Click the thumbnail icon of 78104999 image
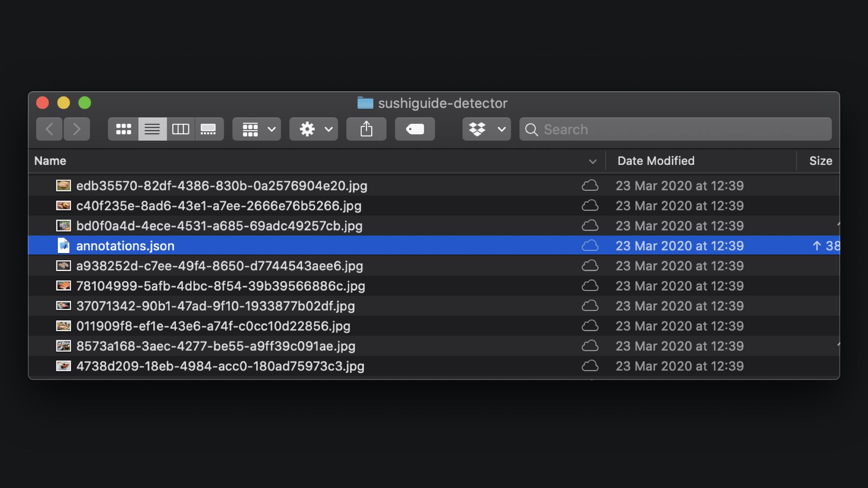This screenshot has width=868, height=488. tap(63, 286)
